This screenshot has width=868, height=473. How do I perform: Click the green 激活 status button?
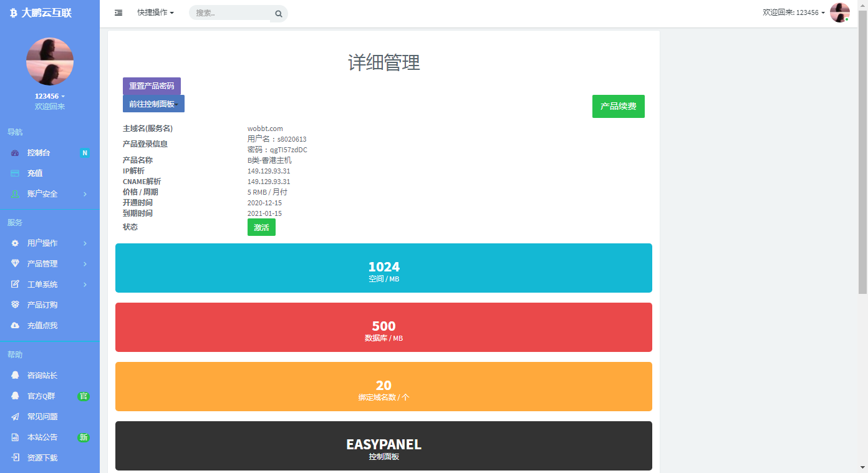pos(261,227)
